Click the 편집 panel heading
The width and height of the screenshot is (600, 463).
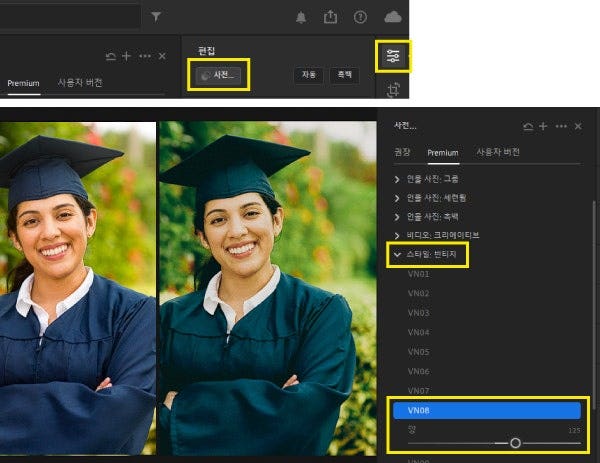[206, 51]
